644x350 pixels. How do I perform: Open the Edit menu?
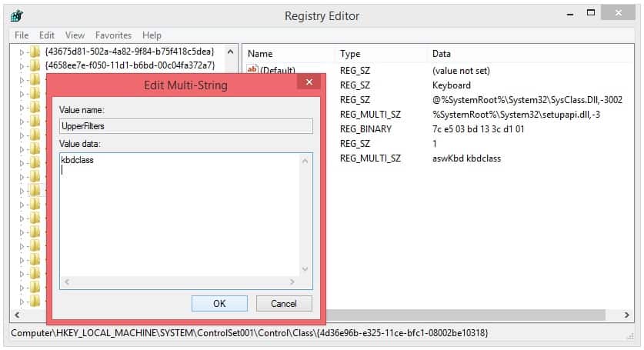(x=47, y=35)
